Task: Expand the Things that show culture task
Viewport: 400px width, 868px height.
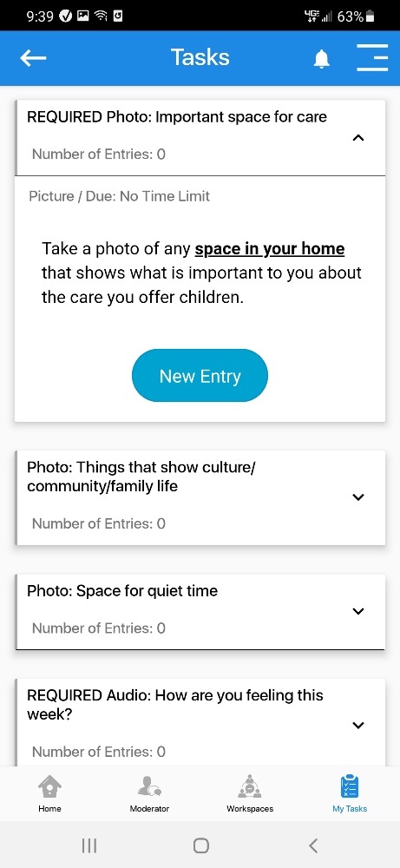Action: click(x=358, y=497)
